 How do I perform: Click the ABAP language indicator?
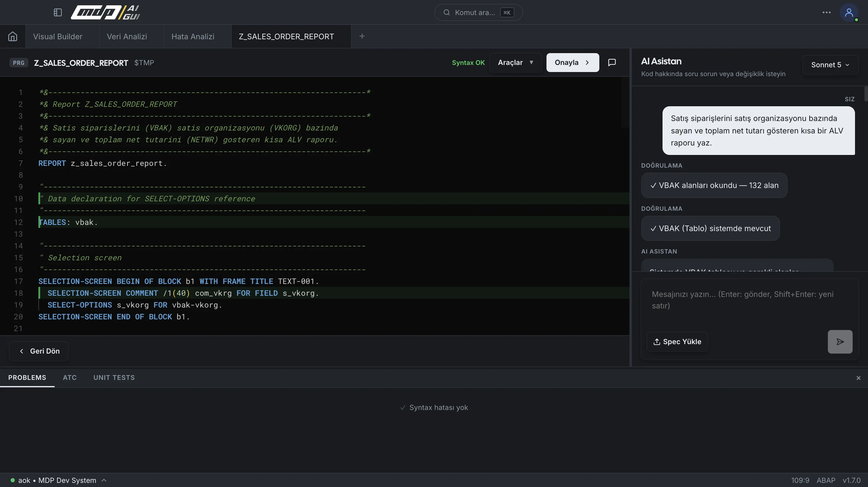(x=825, y=480)
